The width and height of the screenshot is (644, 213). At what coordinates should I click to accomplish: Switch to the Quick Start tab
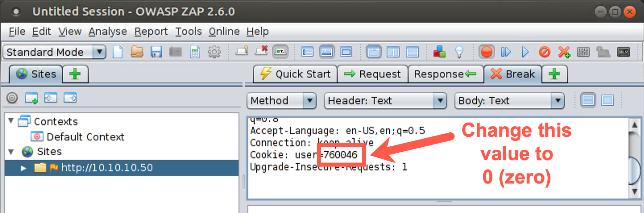pyautogui.click(x=295, y=74)
